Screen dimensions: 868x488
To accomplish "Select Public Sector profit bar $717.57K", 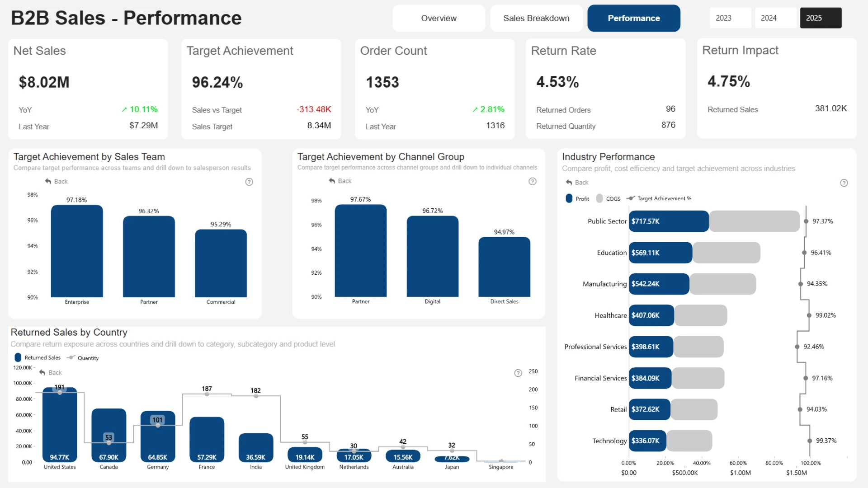I will pyautogui.click(x=669, y=221).
